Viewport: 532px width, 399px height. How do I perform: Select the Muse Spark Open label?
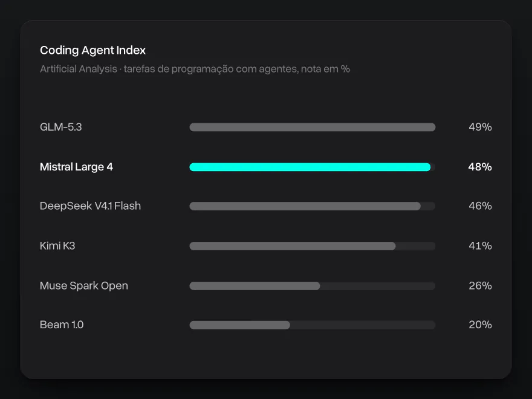(84, 286)
